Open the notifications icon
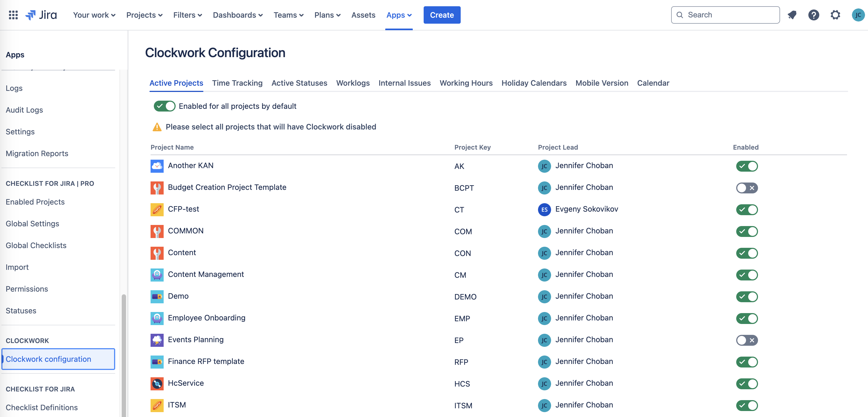The height and width of the screenshot is (417, 868). coord(792,15)
